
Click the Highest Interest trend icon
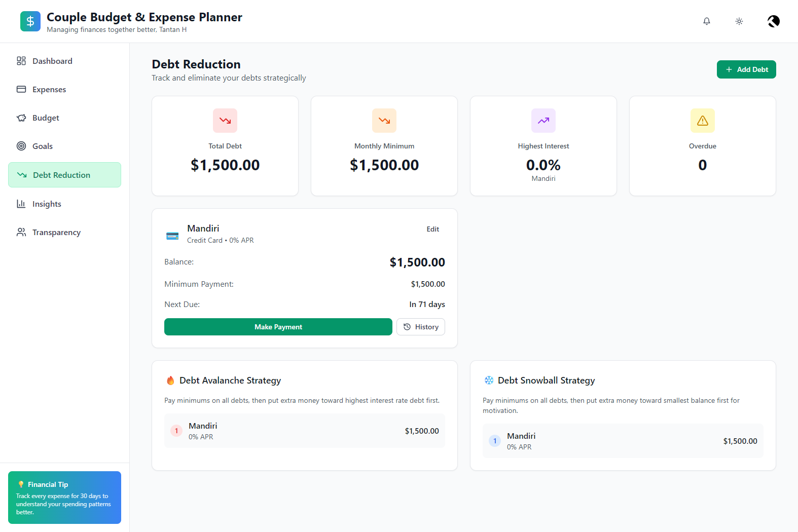(x=543, y=121)
